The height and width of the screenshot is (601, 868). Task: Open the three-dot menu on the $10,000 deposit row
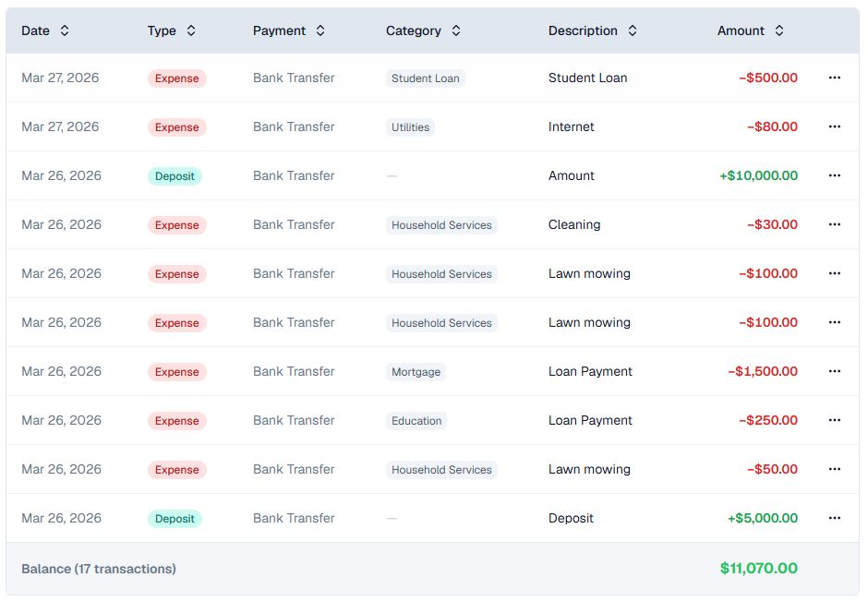tap(835, 175)
